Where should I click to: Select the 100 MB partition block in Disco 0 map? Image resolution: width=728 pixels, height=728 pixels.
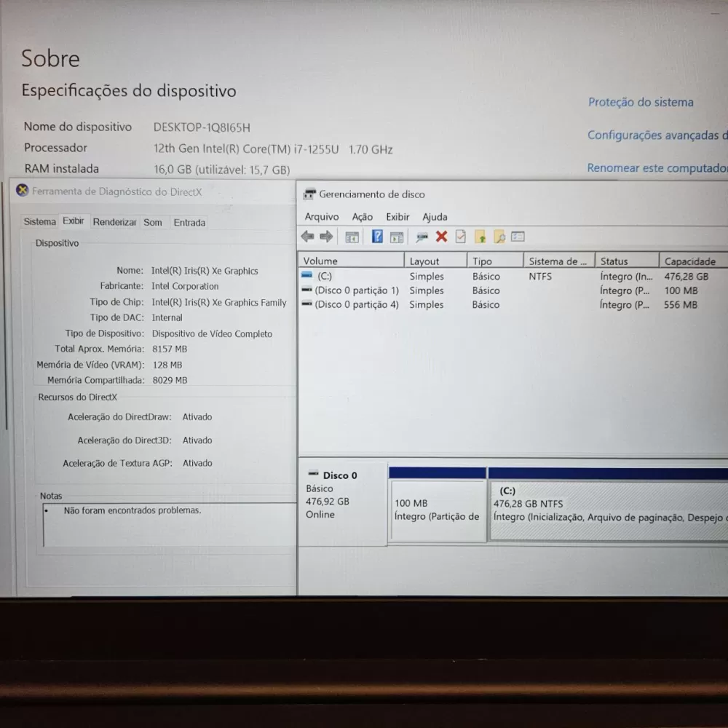click(438, 510)
